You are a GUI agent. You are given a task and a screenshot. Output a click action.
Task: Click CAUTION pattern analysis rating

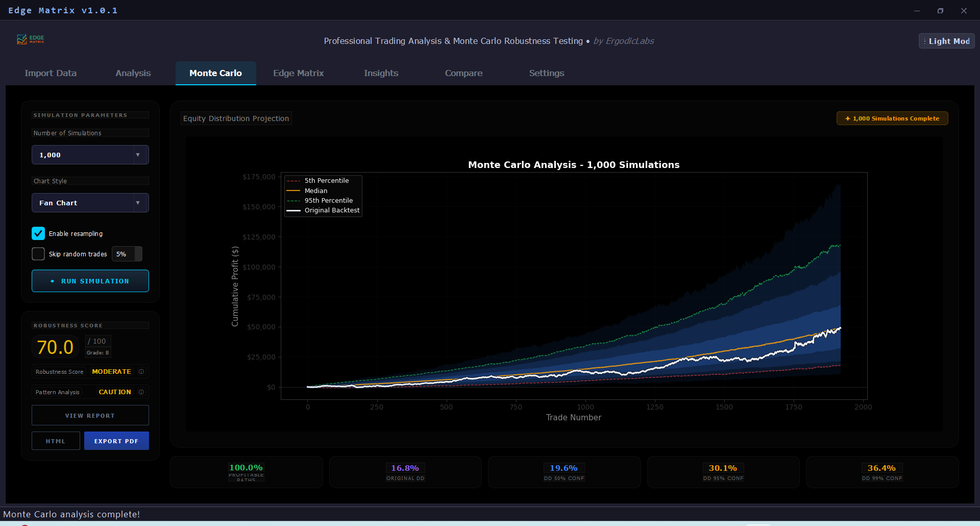(115, 392)
